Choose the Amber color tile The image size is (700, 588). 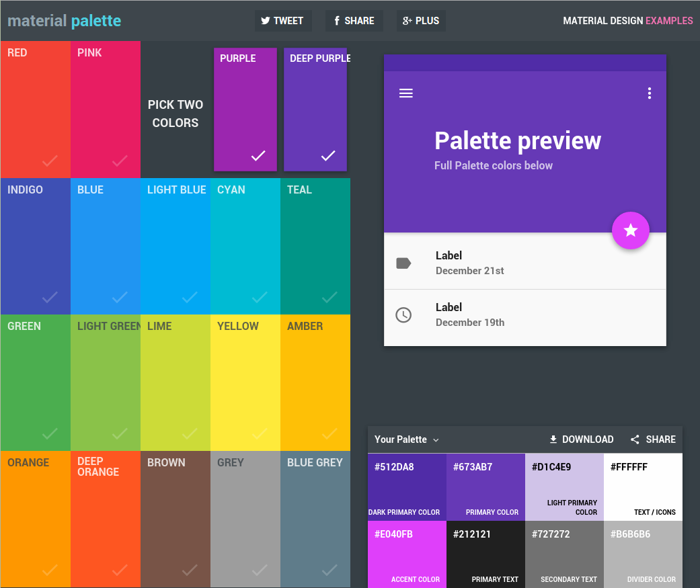coord(315,383)
